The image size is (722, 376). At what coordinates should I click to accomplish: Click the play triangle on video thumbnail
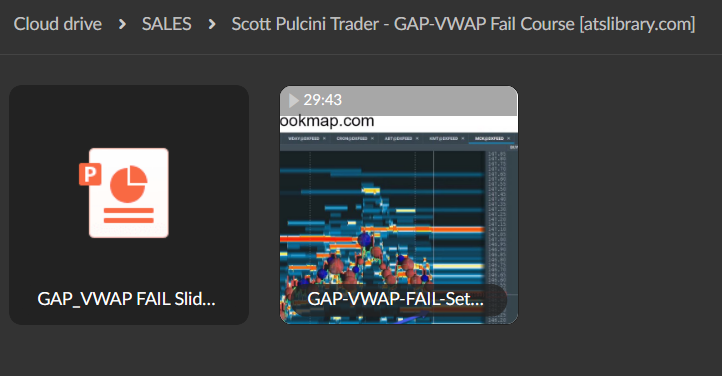tap(293, 100)
